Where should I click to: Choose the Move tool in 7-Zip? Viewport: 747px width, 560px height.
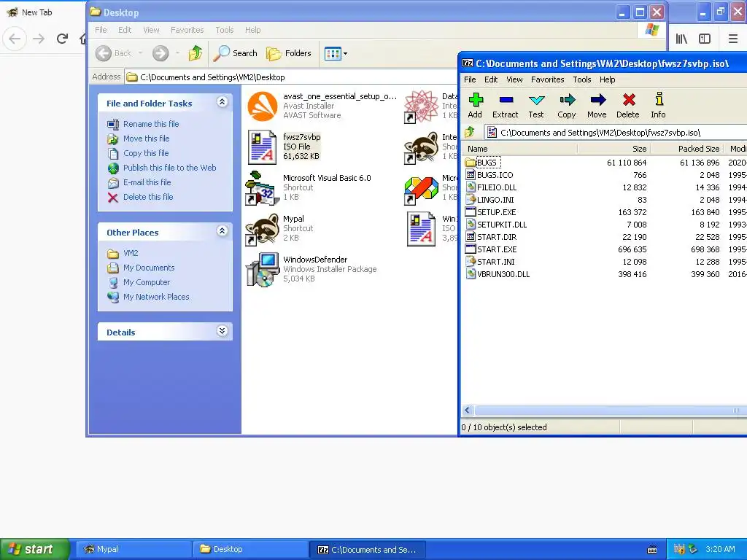(x=597, y=106)
